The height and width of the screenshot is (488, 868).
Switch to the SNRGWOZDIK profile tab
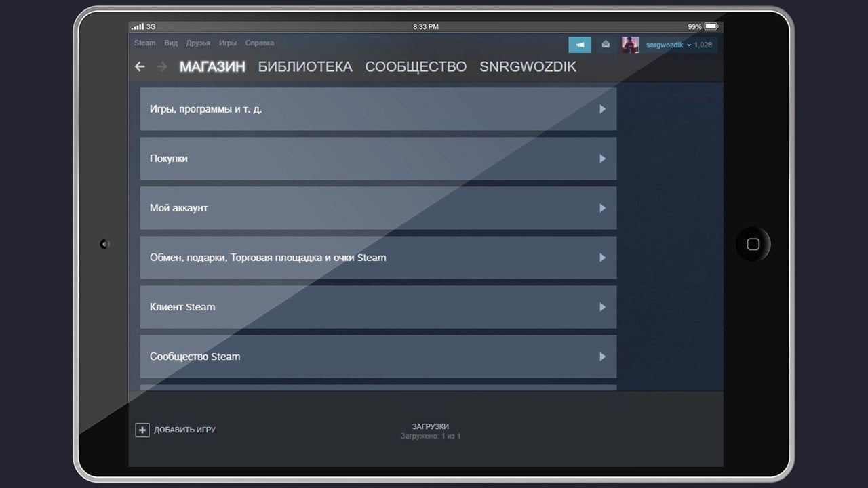528,66
